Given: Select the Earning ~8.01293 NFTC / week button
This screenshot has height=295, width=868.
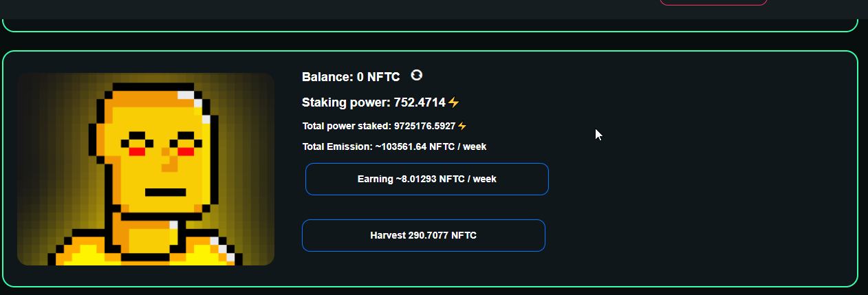Looking at the screenshot, I should (426, 179).
